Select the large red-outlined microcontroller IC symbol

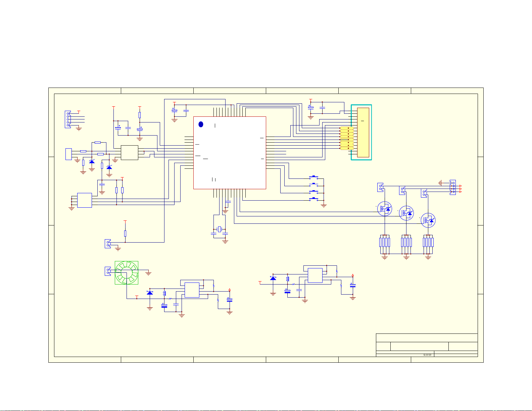[x=230, y=153]
